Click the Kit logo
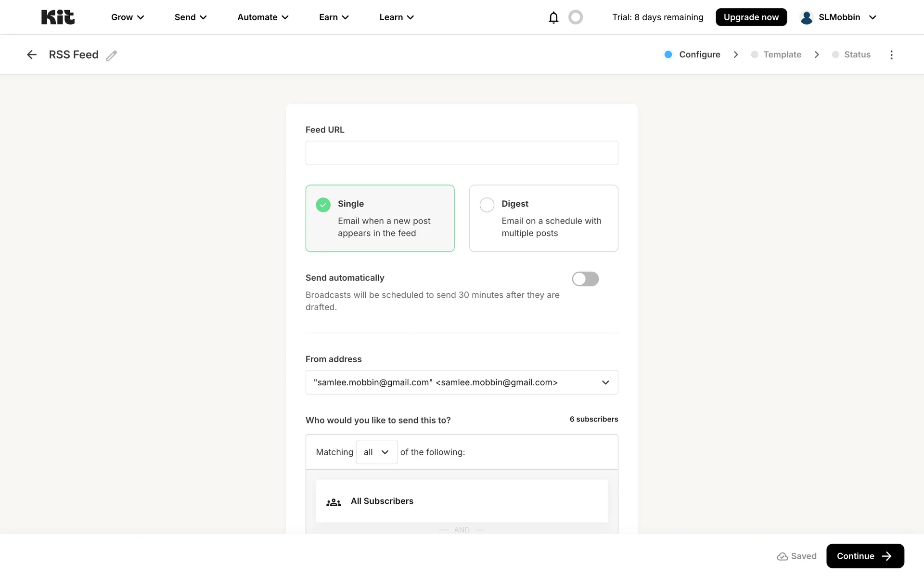Viewport: 924px width, 578px height. click(x=58, y=17)
